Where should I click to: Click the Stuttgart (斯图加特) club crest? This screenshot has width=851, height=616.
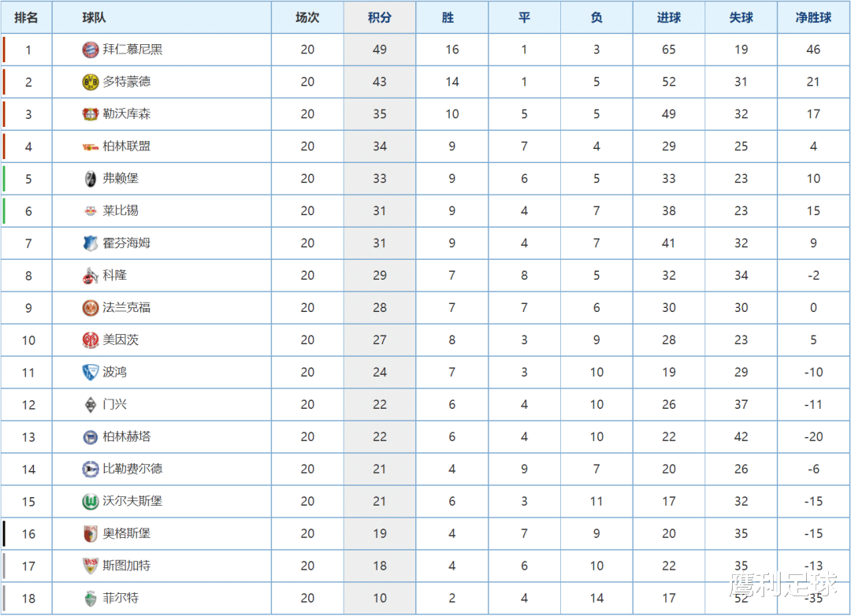tap(90, 566)
